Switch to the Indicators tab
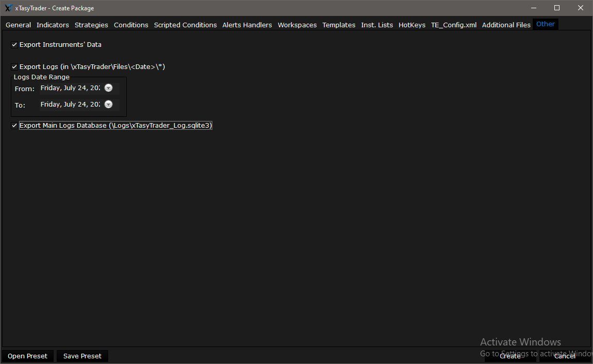 coord(53,25)
